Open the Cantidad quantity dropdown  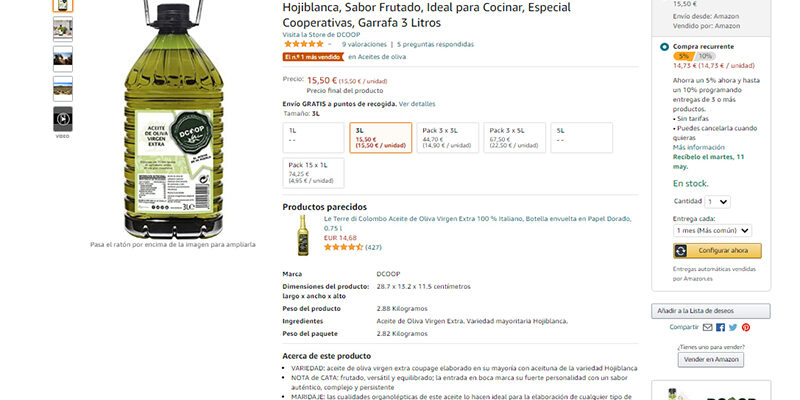717,202
